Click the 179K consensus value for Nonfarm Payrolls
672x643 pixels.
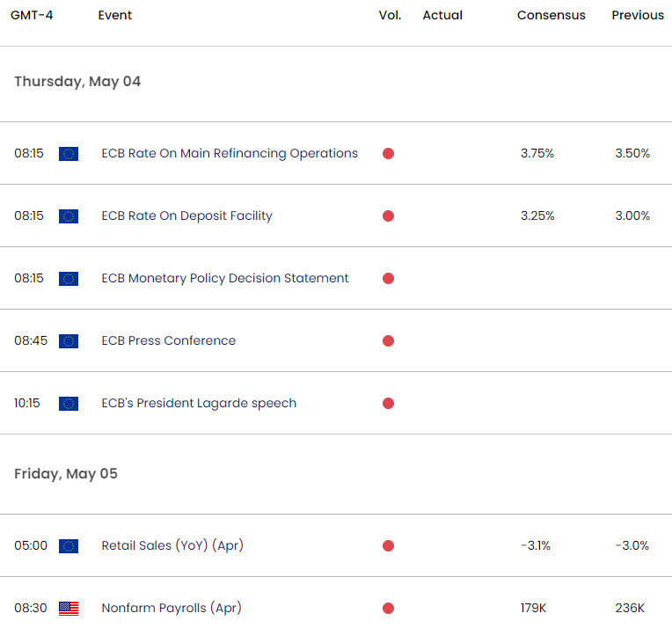537,608
